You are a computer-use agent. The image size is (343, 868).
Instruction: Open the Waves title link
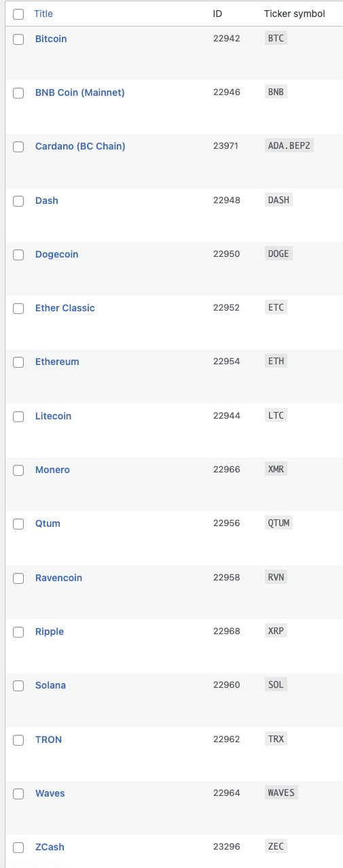coord(50,793)
